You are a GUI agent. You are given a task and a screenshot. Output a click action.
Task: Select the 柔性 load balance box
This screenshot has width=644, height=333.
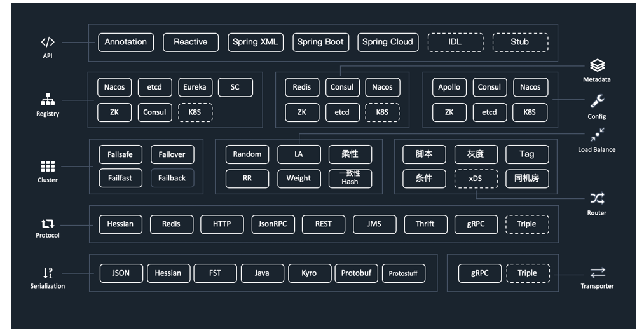350,154
